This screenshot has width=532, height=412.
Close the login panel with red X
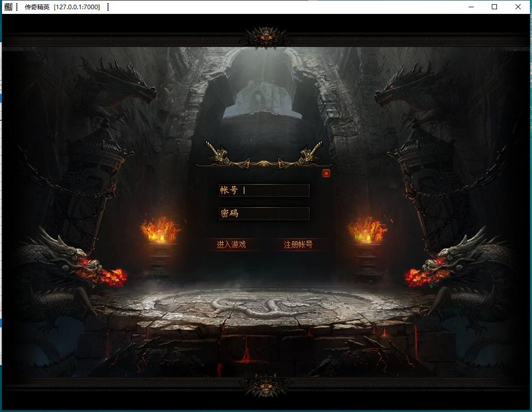pos(326,173)
